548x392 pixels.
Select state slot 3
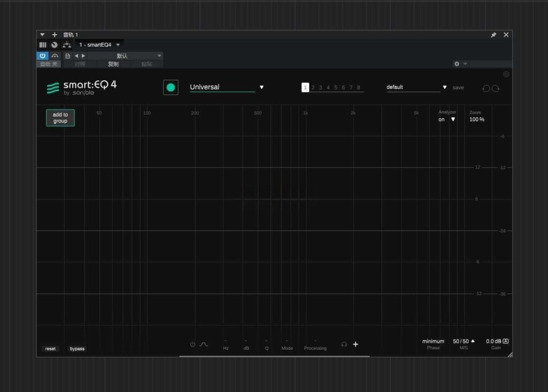click(x=321, y=87)
